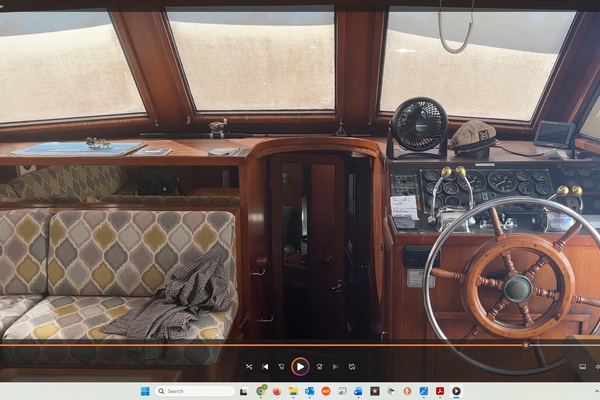This screenshot has height=400, width=600.
Task: Skip back 10 seconds
Action: pos(282,367)
